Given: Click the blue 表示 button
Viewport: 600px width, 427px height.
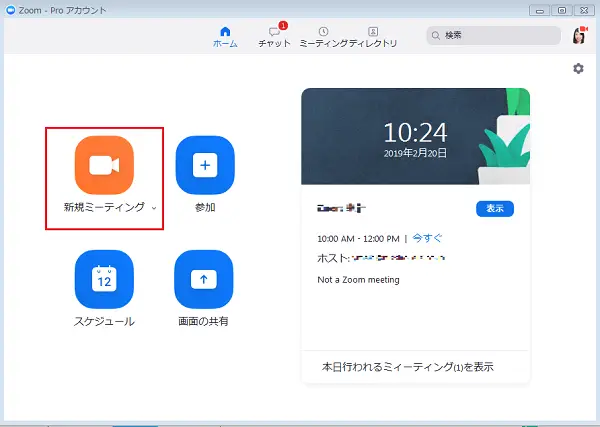Looking at the screenshot, I should pyautogui.click(x=495, y=209).
